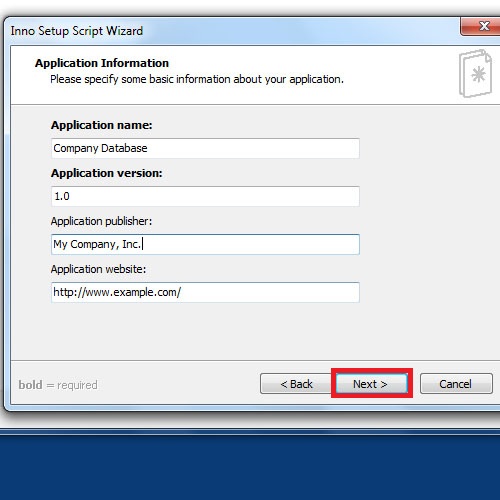Image resolution: width=500 pixels, height=500 pixels.
Task: Click the wizard page icon with asterisk
Action: pos(476,74)
